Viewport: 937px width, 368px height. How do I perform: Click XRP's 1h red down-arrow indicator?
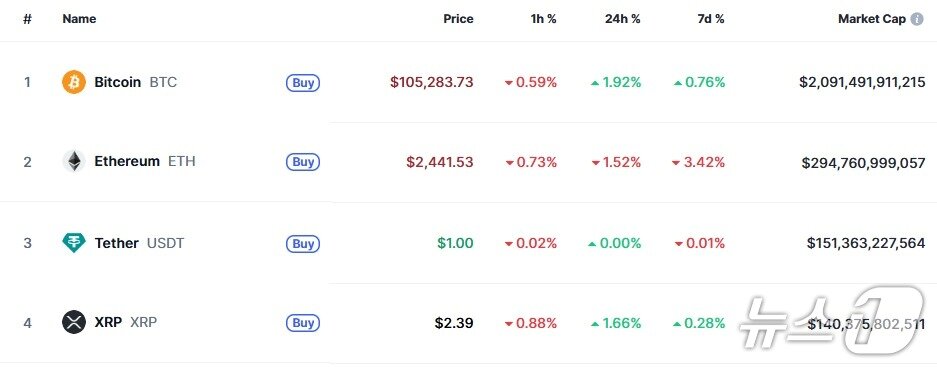coord(509,324)
